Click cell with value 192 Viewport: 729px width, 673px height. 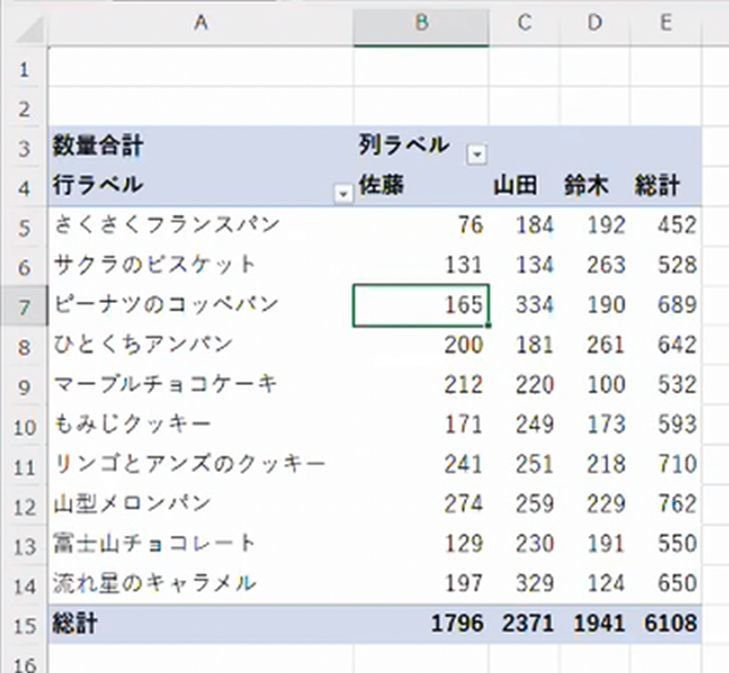point(596,225)
